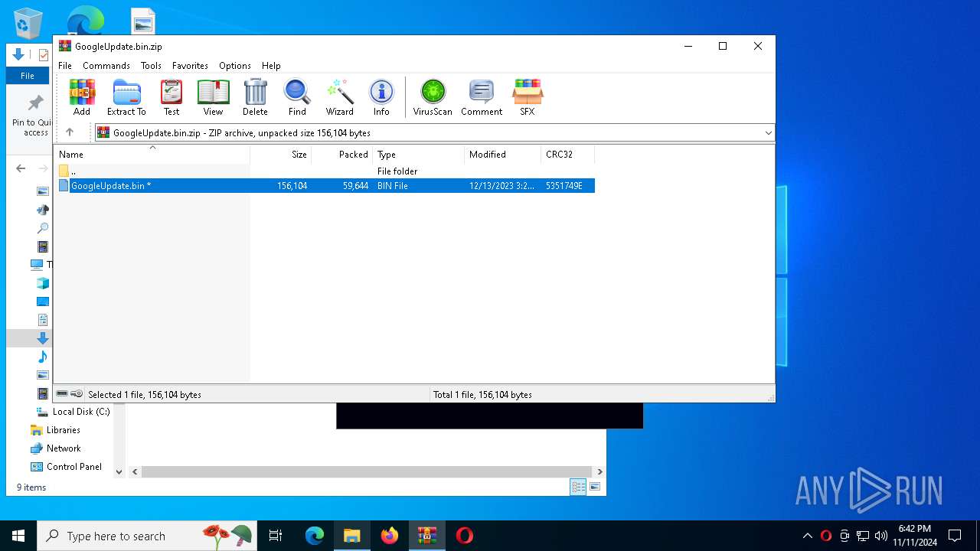Click the Find magnifier icon
This screenshot has width=980, height=551.
[x=297, y=97]
